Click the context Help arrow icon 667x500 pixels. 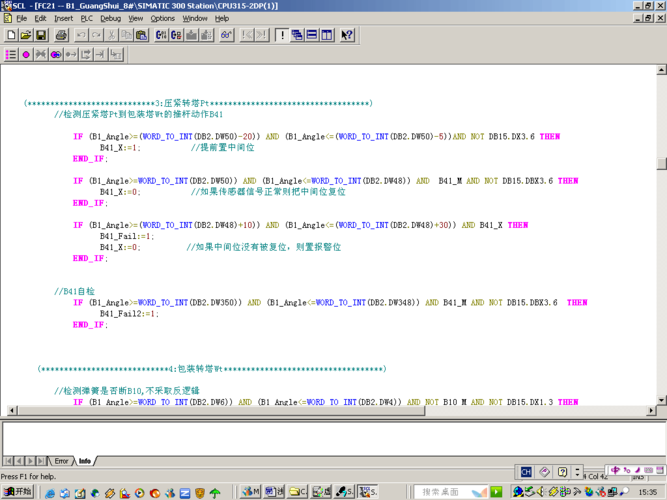coord(347,35)
